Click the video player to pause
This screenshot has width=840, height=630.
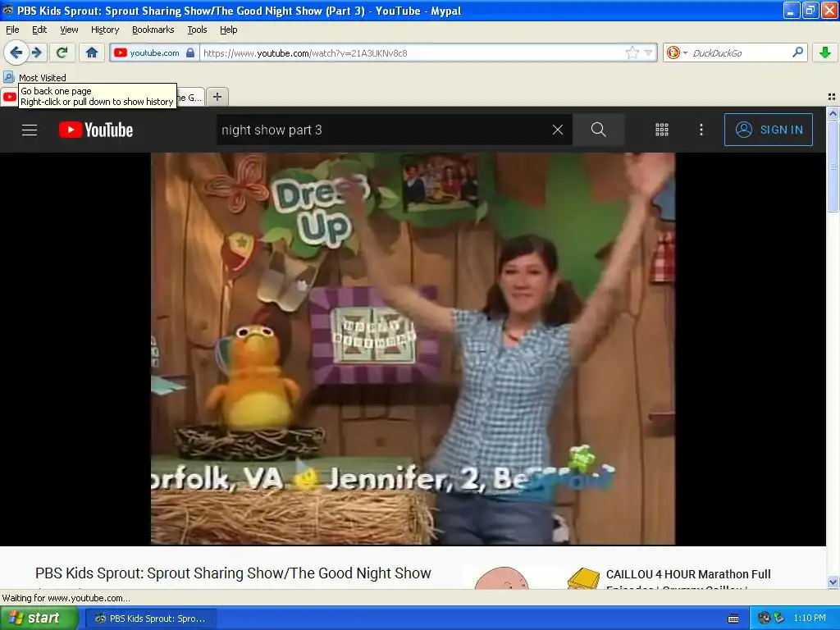(x=413, y=348)
